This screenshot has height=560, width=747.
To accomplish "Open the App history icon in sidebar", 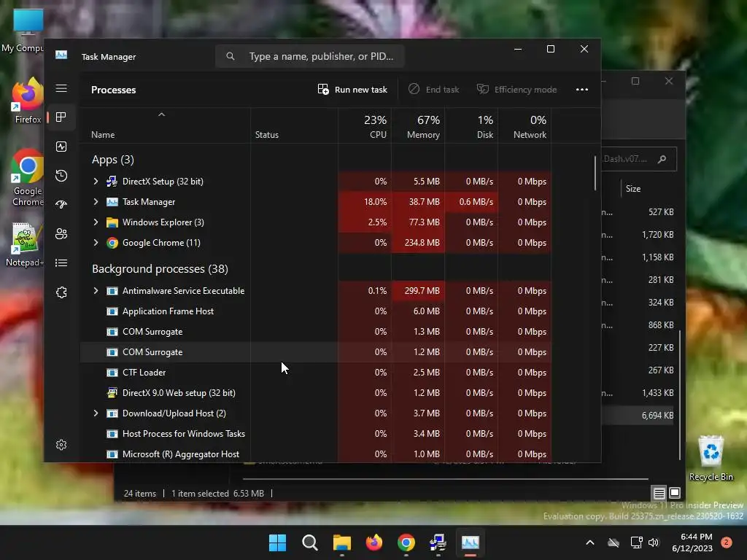I will tap(61, 176).
